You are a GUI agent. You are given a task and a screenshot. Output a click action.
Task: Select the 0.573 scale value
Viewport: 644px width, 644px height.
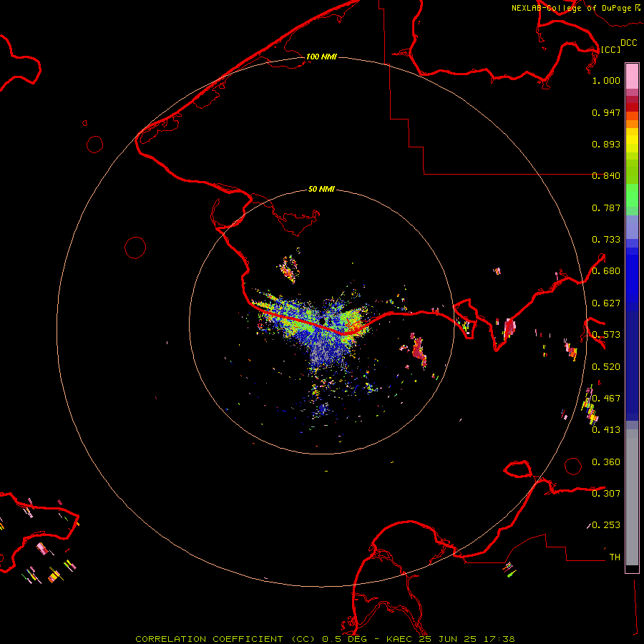pyautogui.click(x=606, y=335)
